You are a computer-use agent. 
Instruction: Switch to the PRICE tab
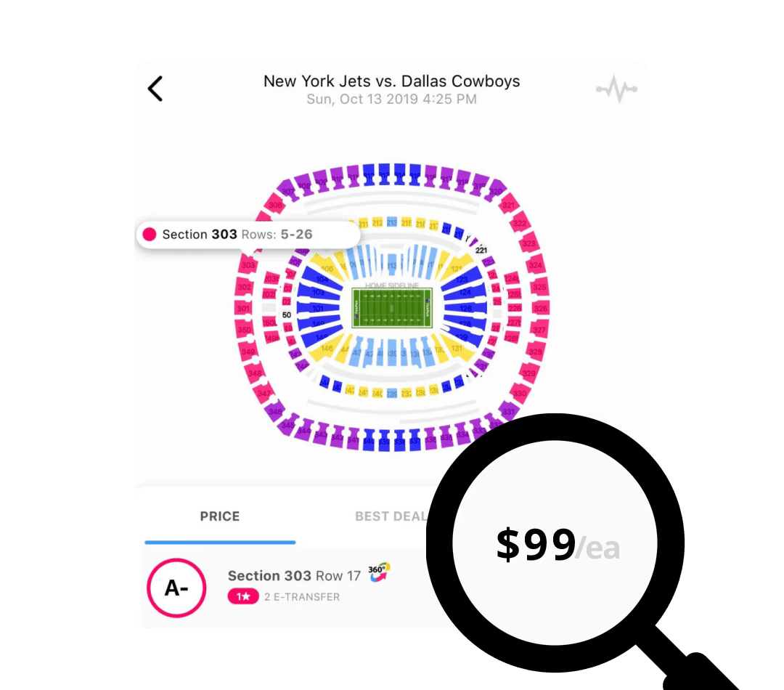[x=219, y=516]
